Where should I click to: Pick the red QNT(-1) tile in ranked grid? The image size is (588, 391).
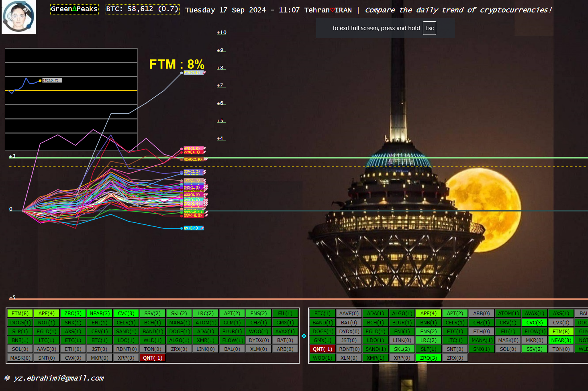[153, 358]
